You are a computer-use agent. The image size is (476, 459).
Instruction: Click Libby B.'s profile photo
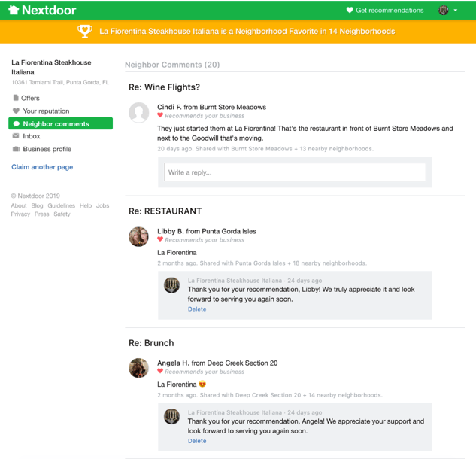coord(138,236)
